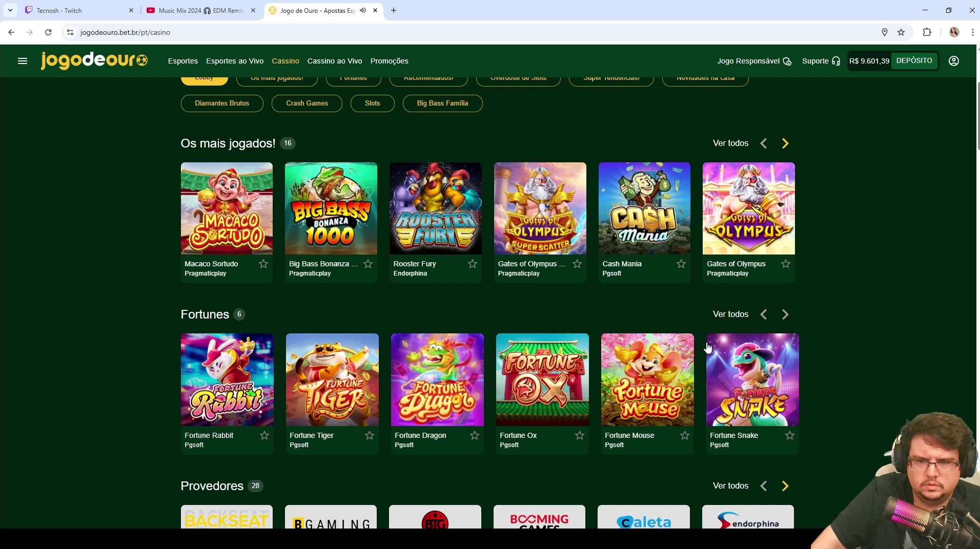The height and width of the screenshot is (549, 980).
Task: Filter by Crash Games category
Action: pos(307,103)
